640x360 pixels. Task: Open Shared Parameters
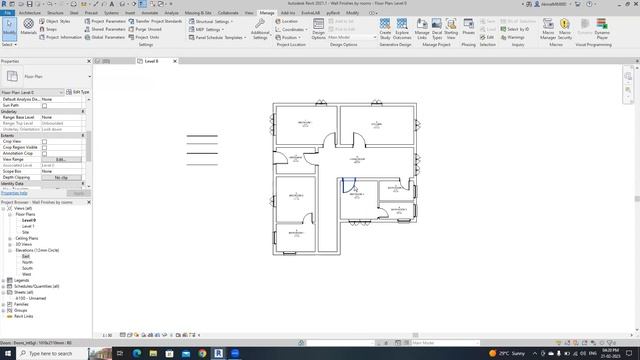(x=104, y=29)
